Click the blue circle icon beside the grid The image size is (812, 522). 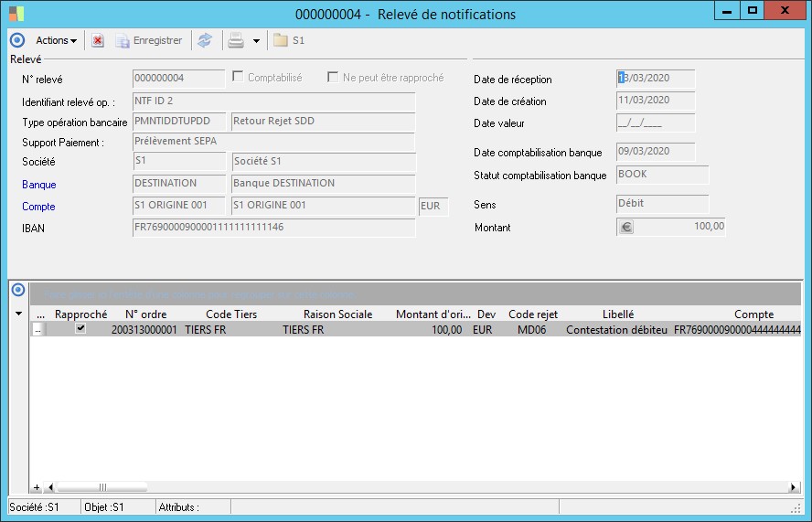click(x=16, y=291)
